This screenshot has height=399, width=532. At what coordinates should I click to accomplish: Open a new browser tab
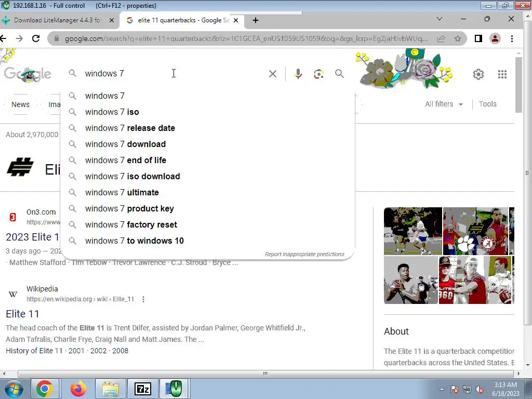pos(256,20)
